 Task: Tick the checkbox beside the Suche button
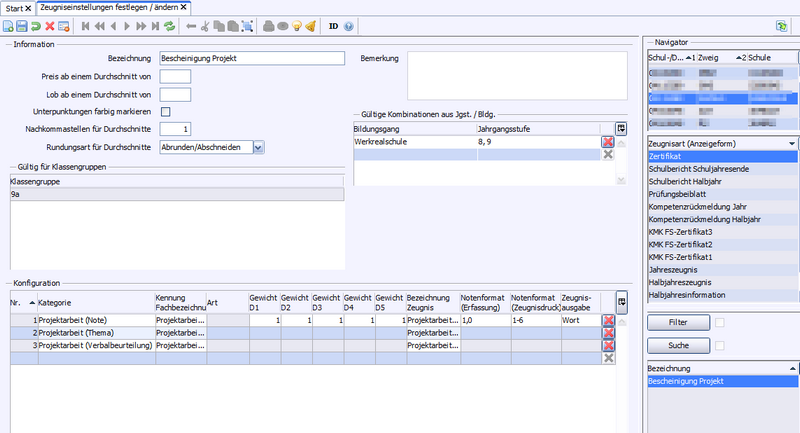point(719,345)
